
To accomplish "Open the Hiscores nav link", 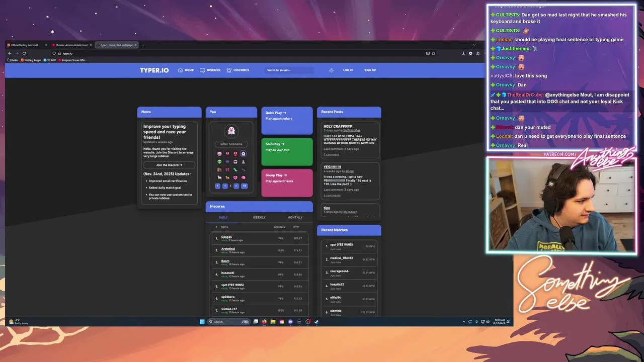I will point(238,70).
